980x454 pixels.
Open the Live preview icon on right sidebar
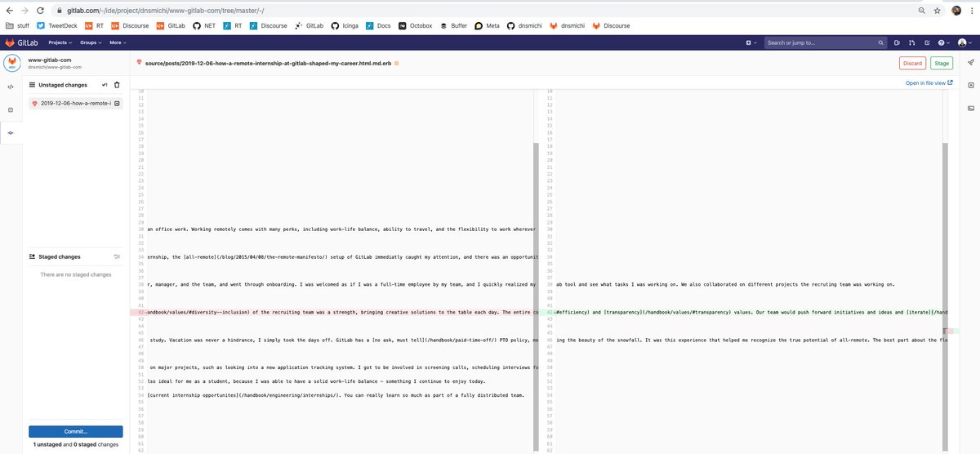tap(970, 108)
